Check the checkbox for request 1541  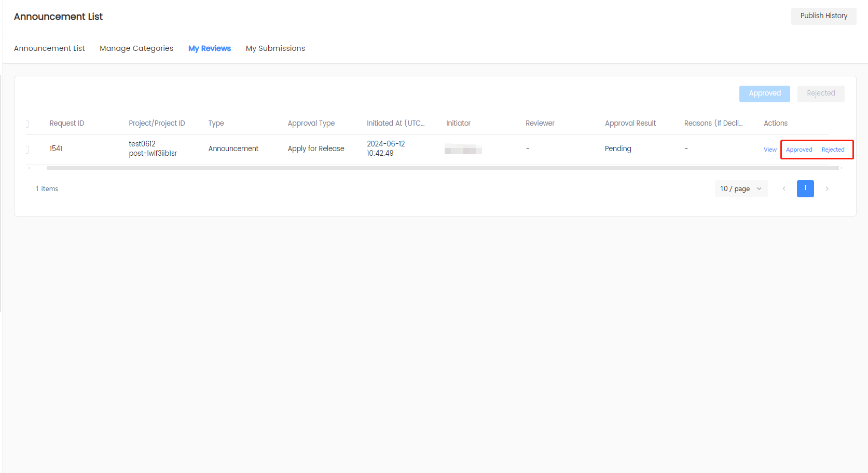(27, 150)
